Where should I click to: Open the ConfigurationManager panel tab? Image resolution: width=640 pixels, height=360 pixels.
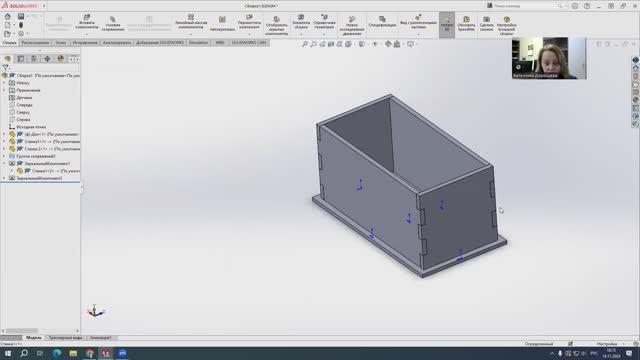coord(34,59)
